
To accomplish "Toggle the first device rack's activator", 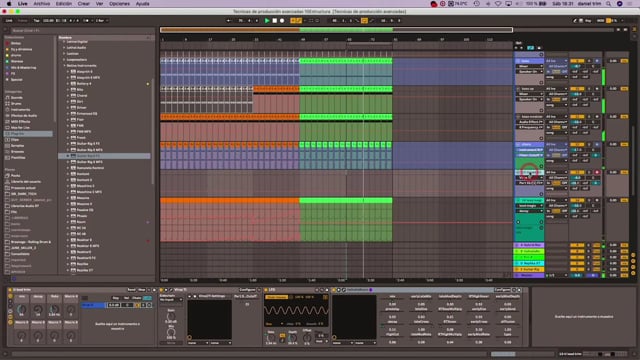I will 10,290.
